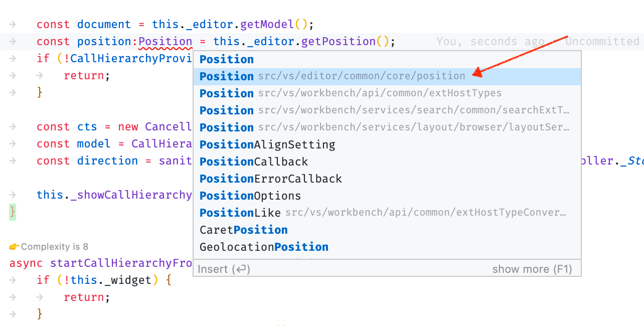Pick the PositionErrorCallback completion
This screenshot has width=644, height=326.
[270, 178]
